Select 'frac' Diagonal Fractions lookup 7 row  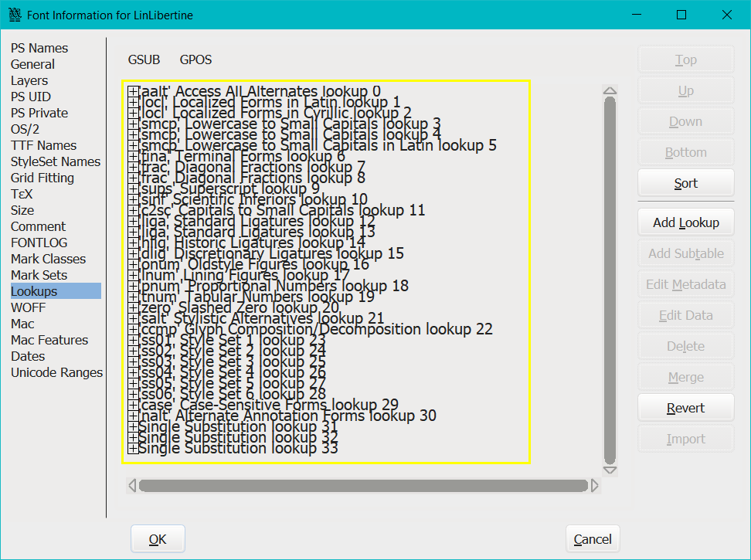pos(252,167)
